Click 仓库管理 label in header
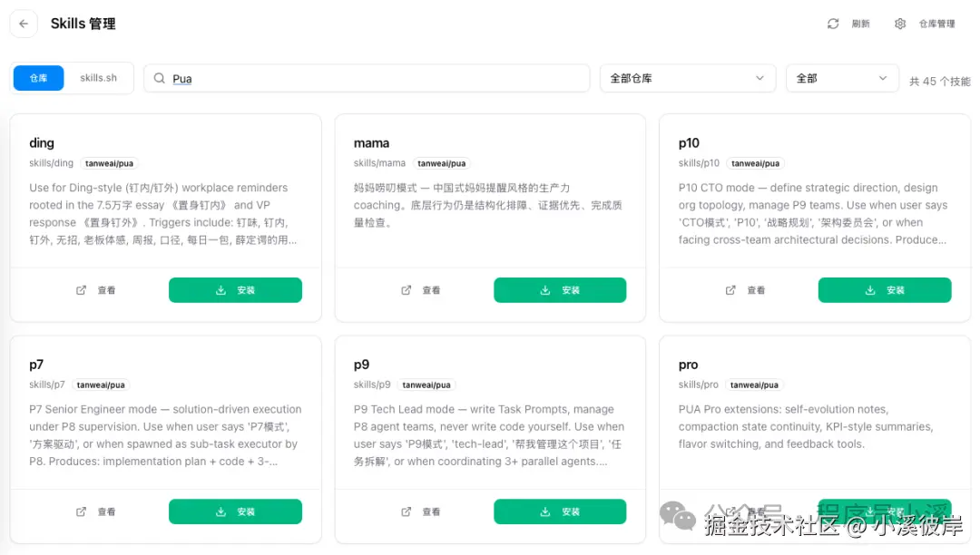This screenshot has height=555, width=980. click(936, 24)
